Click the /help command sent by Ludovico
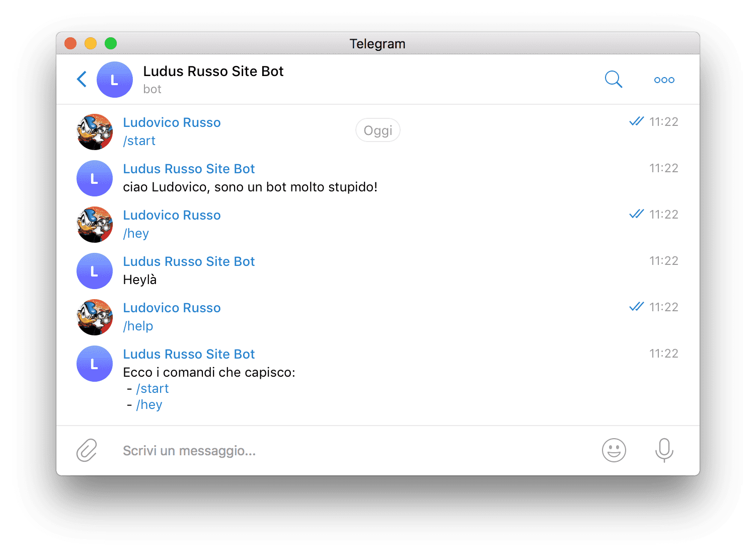 pyautogui.click(x=138, y=326)
